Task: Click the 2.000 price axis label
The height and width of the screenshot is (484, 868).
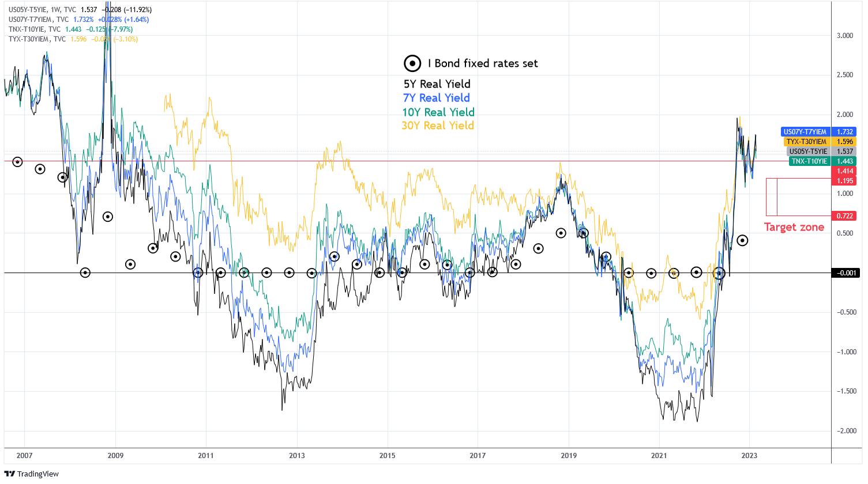Action: pyautogui.click(x=845, y=115)
